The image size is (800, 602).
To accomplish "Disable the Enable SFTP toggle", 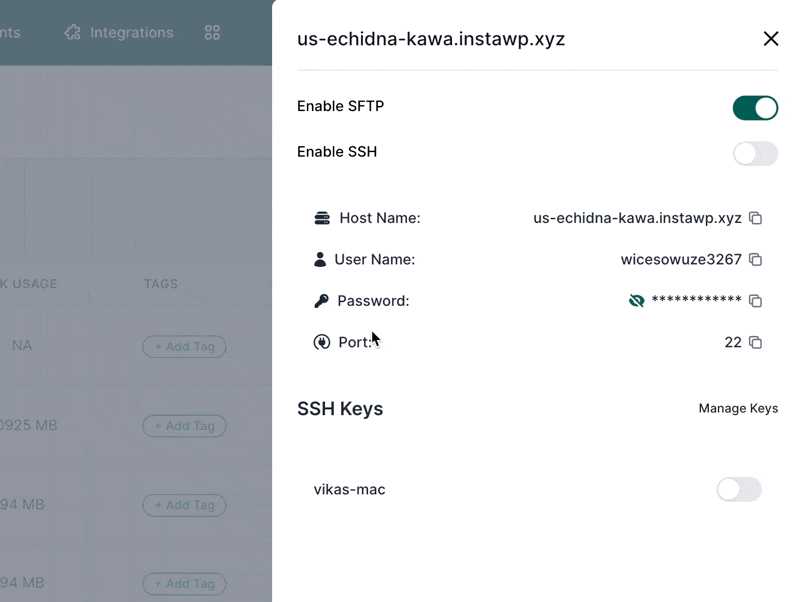I will 755,108.
